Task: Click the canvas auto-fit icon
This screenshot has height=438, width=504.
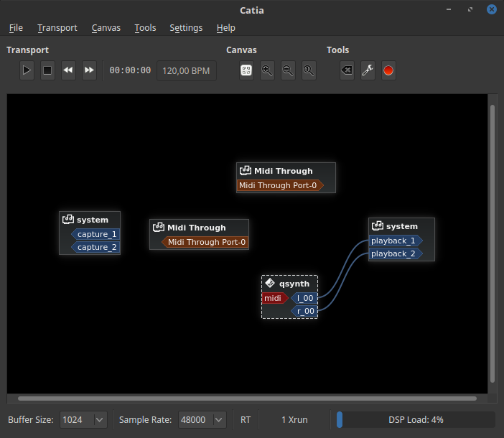Action: click(246, 70)
